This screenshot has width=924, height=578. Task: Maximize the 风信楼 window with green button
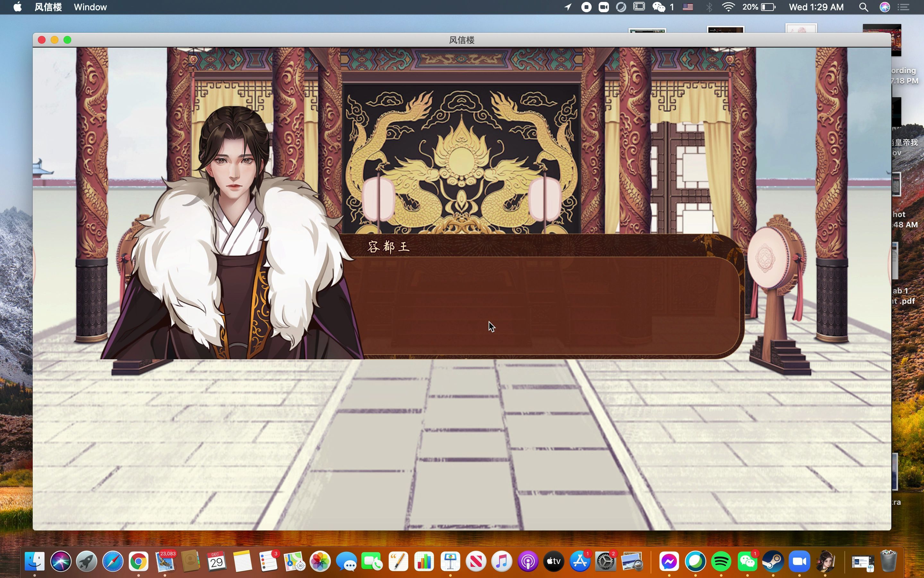68,40
